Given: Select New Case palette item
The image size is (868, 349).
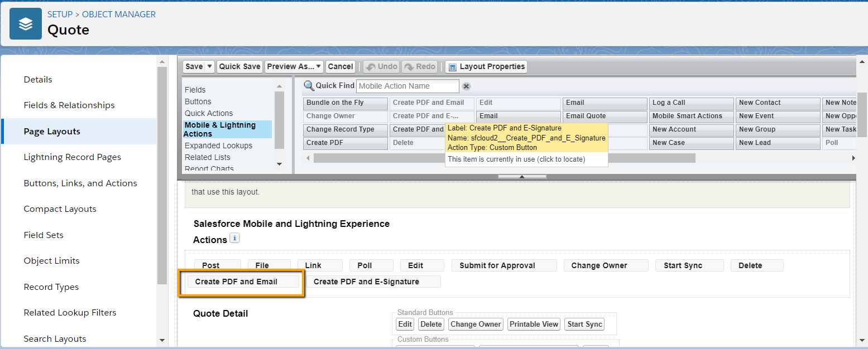Looking at the screenshot, I should tap(692, 143).
